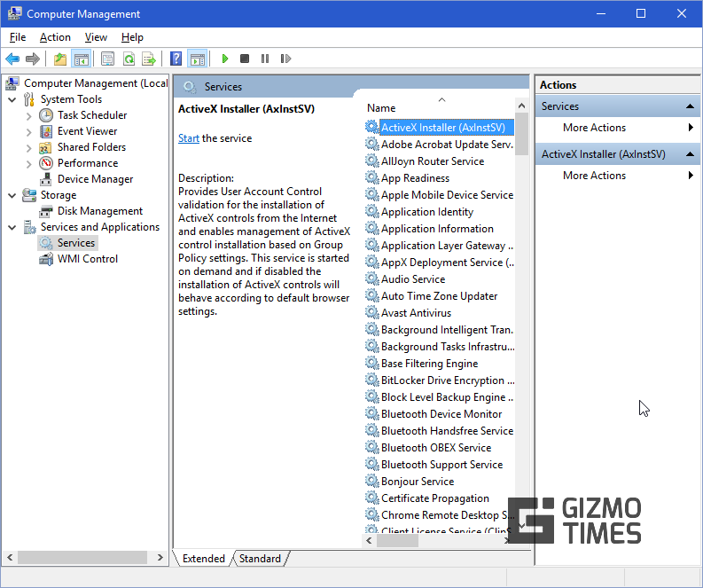Click the services list horizontal scrollbar thumb
This screenshot has width=703, height=588.
pyautogui.click(x=398, y=541)
